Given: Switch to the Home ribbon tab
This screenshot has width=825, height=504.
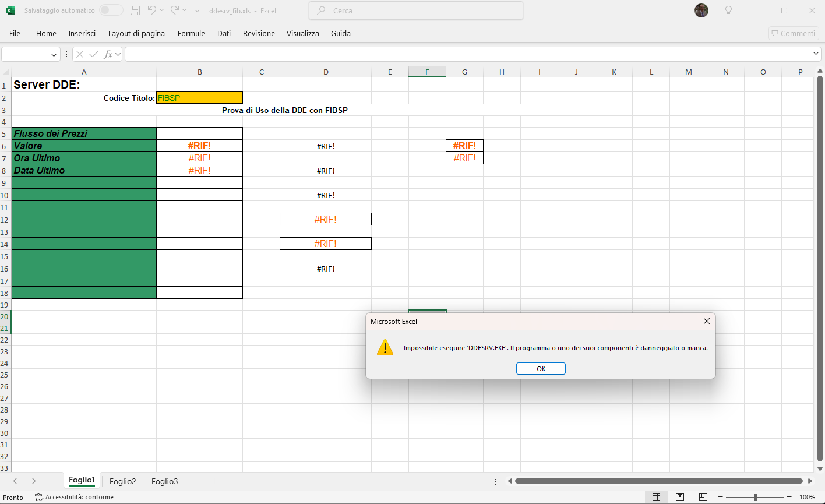Looking at the screenshot, I should click(x=46, y=33).
